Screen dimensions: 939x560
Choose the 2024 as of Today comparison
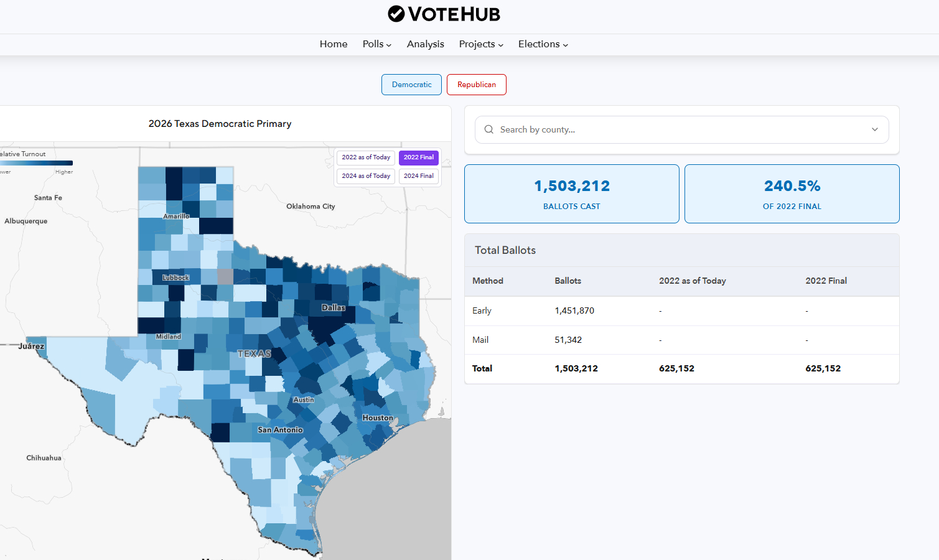click(366, 176)
